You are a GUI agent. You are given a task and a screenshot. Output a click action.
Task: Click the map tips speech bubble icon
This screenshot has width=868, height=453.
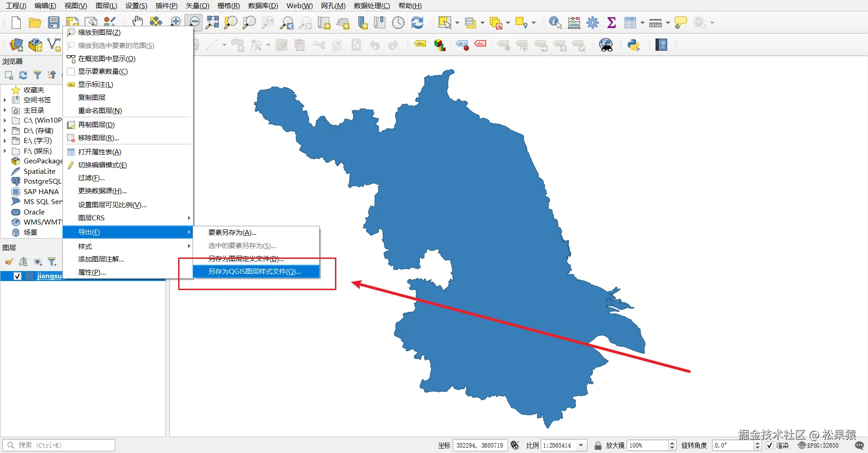pyautogui.click(x=680, y=23)
